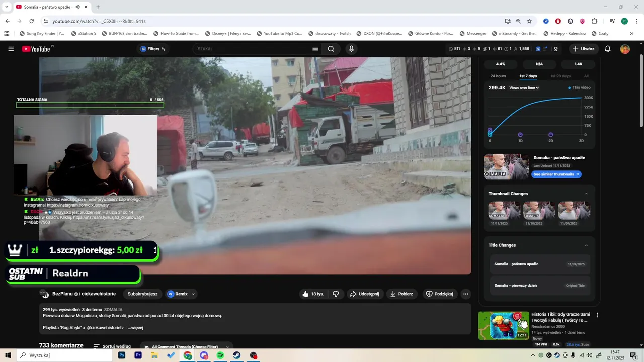Open Spotify from the taskbar
The width and height of the screenshot is (644, 362).
coord(220,355)
